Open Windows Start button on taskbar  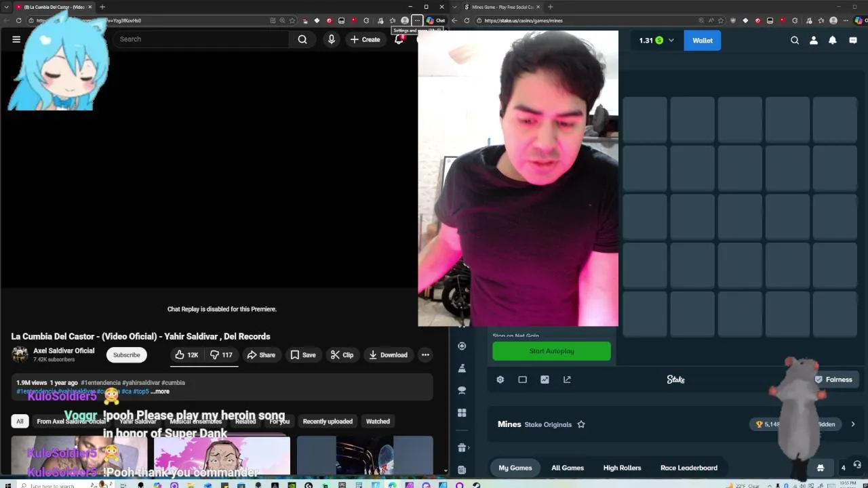pyautogui.click(x=9, y=485)
